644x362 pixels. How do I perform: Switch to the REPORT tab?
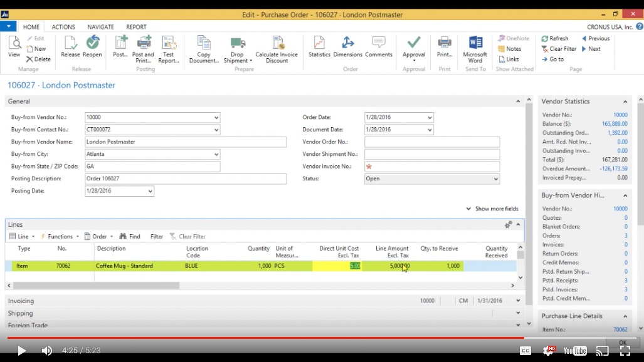[136, 27]
